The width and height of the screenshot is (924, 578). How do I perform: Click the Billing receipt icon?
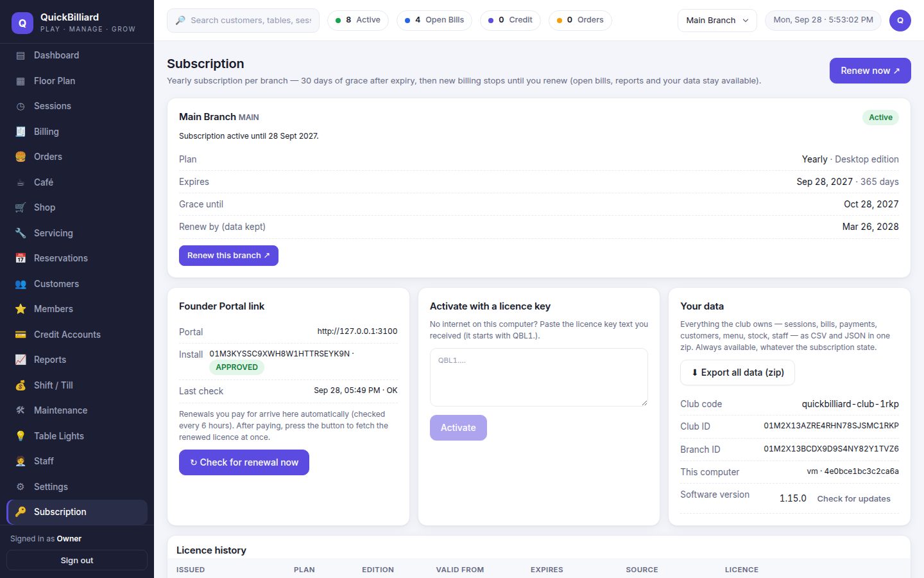[x=21, y=132]
